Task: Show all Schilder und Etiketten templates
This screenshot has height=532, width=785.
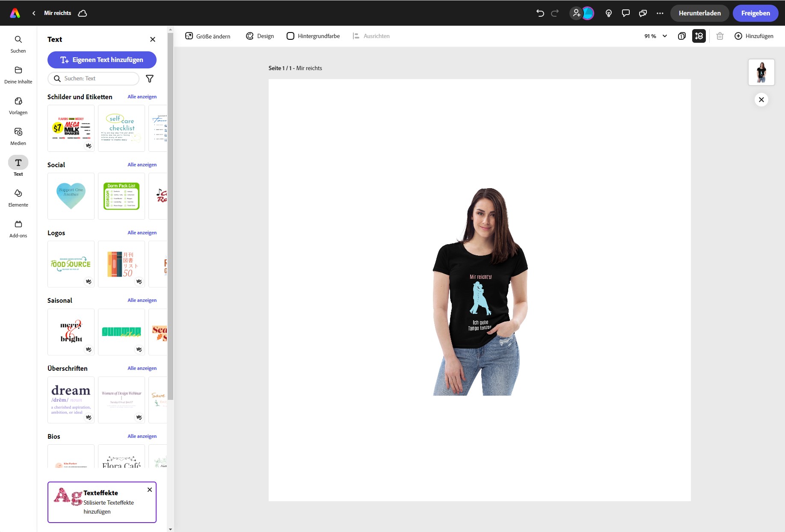Action: point(142,97)
